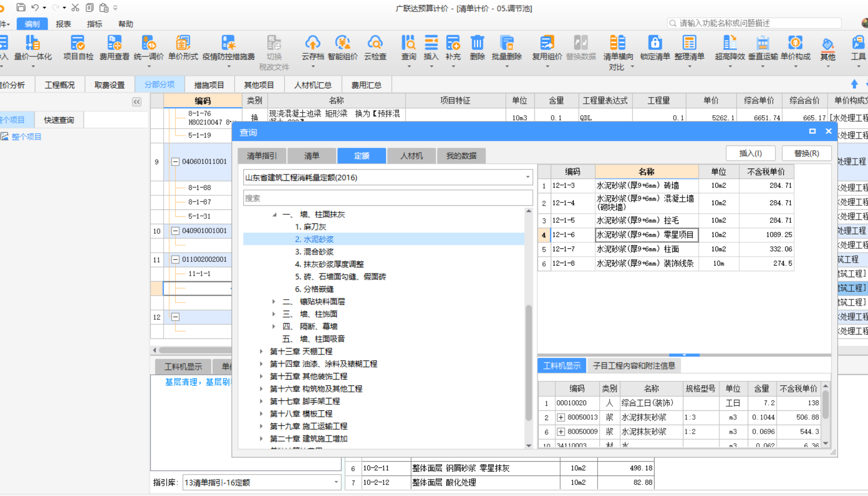Open the 垂直运输 tool
Screen dimensions: 868x496
763,48
